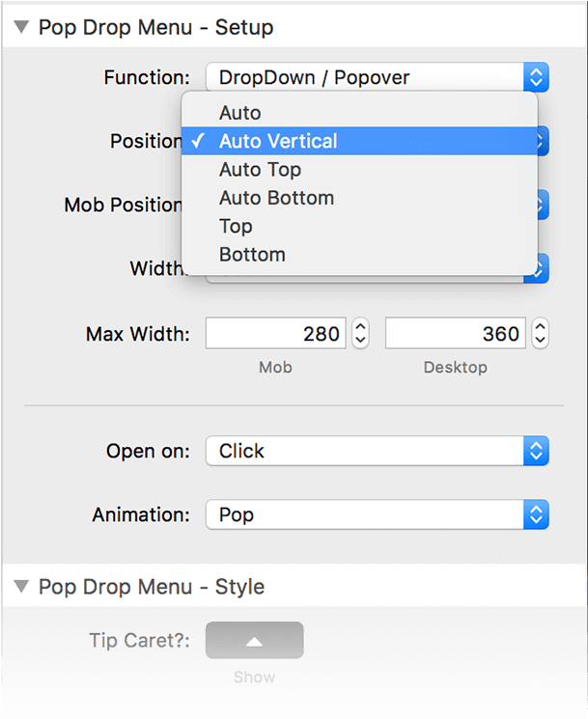Collapse the Pop Drop Menu - Style section

pos(21,587)
